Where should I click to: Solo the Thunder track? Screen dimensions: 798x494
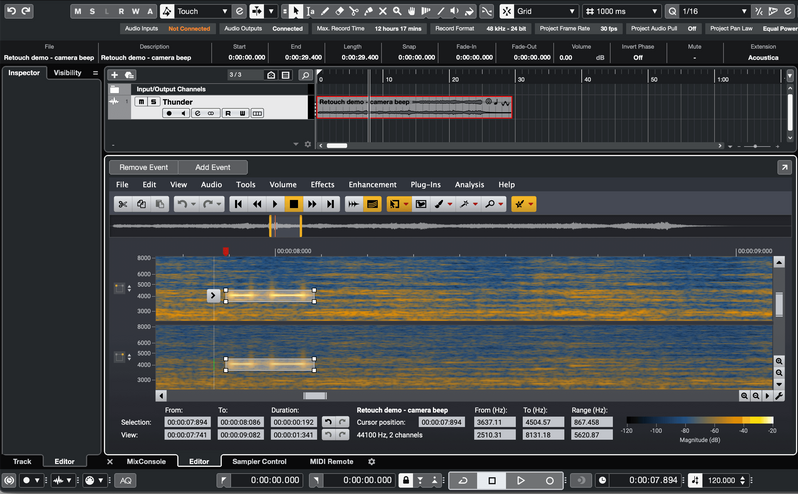click(x=153, y=102)
